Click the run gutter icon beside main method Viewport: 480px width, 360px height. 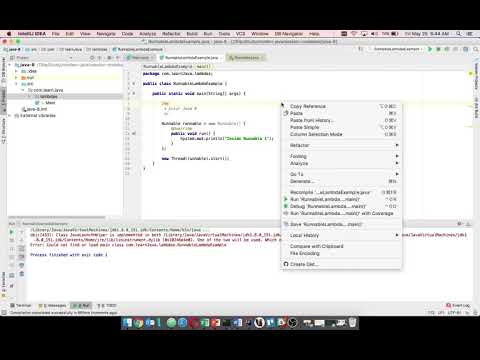134,93
